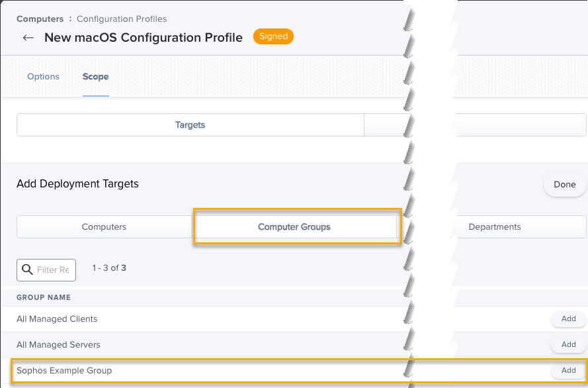588x388 pixels.
Task: Select the All Managed Servers row name
Action: click(x=58, y=345)
